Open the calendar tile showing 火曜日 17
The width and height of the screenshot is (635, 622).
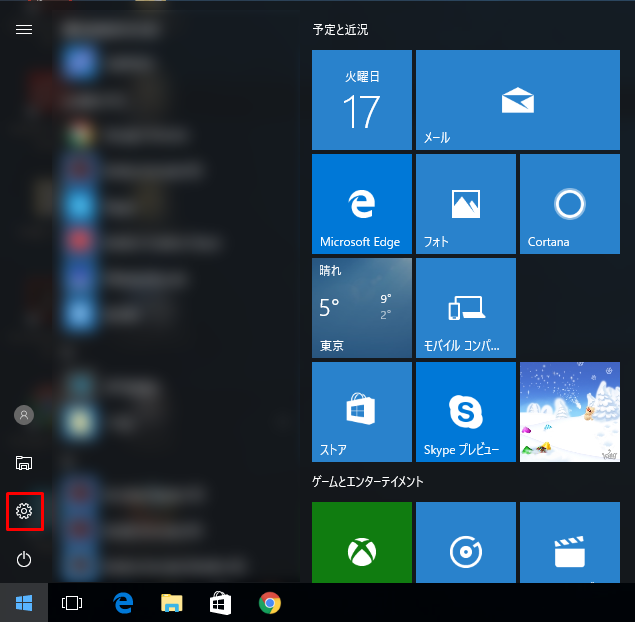pos(362,101)
